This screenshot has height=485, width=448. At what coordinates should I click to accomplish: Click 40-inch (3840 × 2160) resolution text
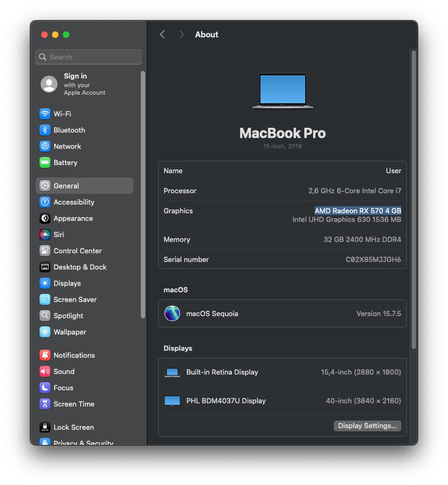[x=363, y=401]
